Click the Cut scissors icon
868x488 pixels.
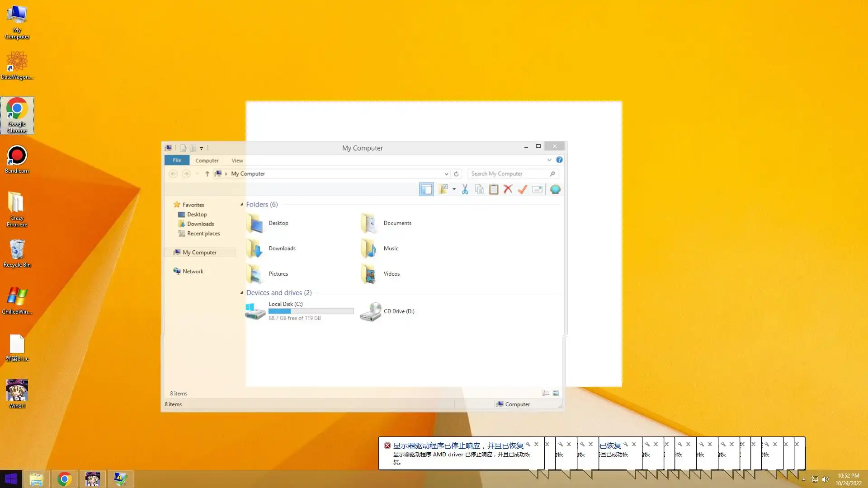[465, 189]
